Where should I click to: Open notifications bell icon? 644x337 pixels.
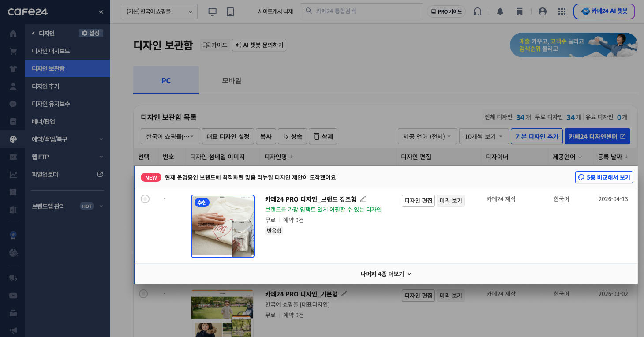pyautogui.click(x=500, y=11)
